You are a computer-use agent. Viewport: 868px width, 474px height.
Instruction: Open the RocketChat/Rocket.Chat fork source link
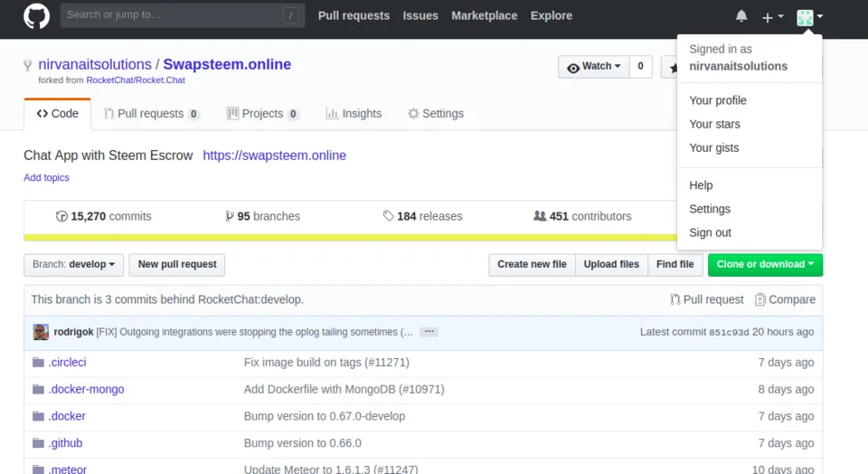coord(136,81)
